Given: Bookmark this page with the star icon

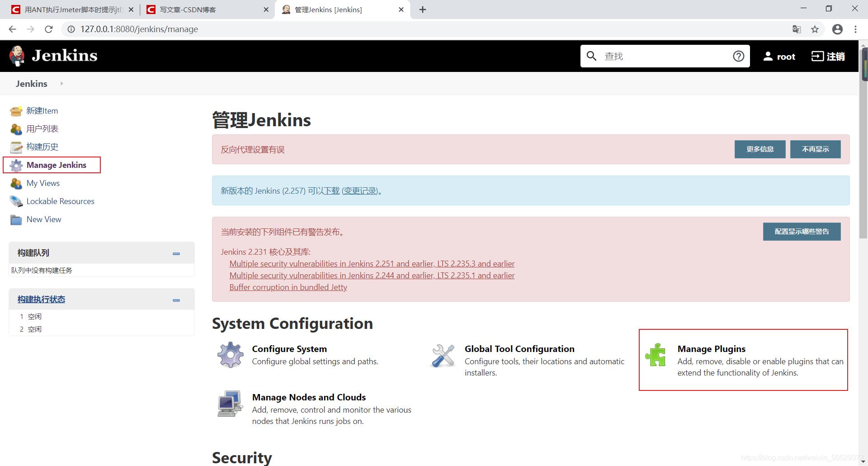Looking at the screenshot, I should [815, 29].
